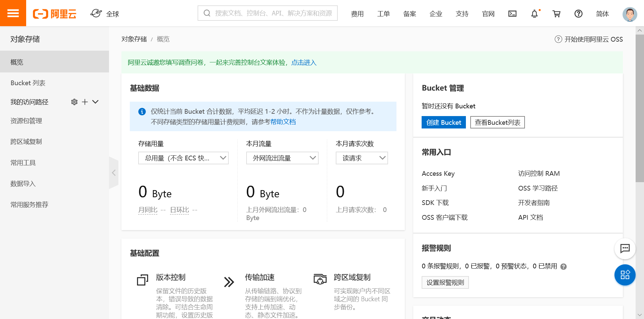Open the shopping cart icon
The width and height of the screenshot is (644, 319).
click(556, 14)
